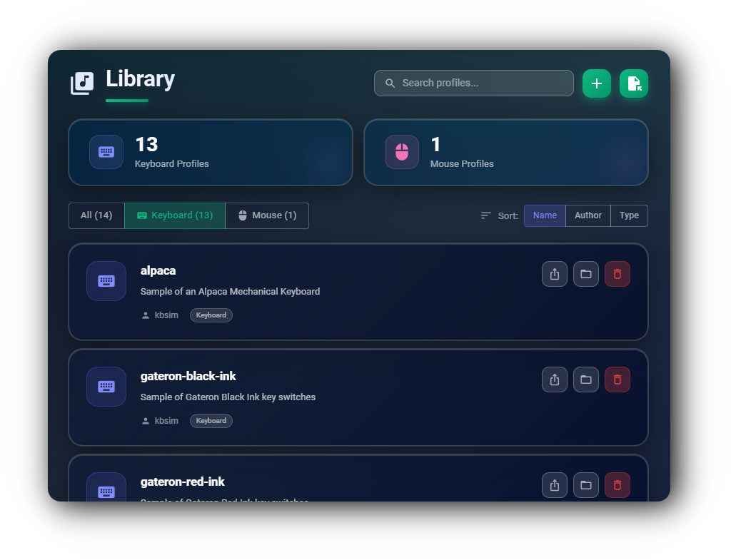
Task: Delete the gateron-black-ink profile
Action: click(617, 380)
